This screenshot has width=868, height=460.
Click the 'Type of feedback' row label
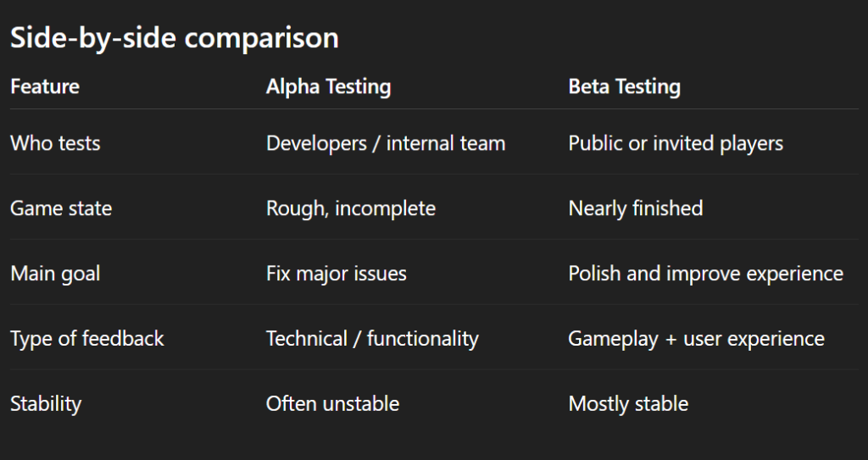87,339
